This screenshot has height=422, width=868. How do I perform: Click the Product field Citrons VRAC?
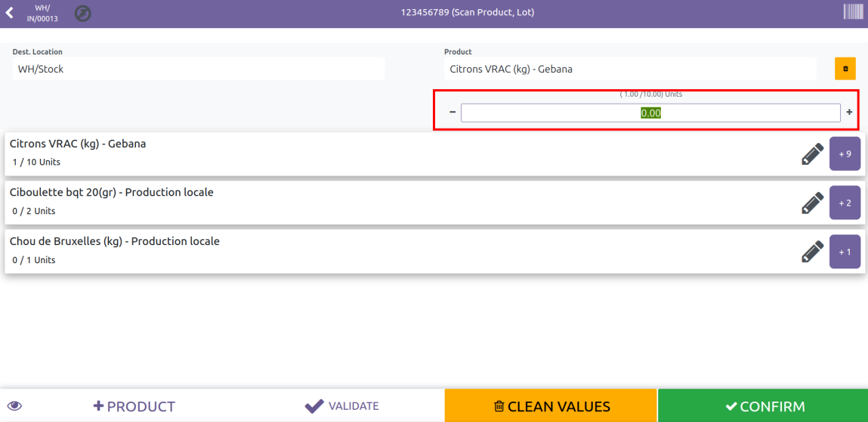click(630, 69)
